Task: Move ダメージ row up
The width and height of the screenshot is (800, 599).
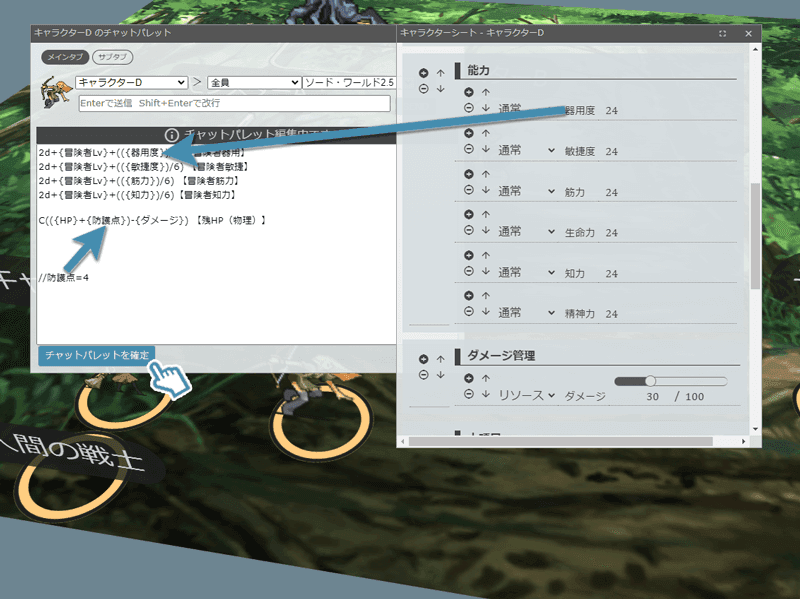Action: click(x=486, y=378)
